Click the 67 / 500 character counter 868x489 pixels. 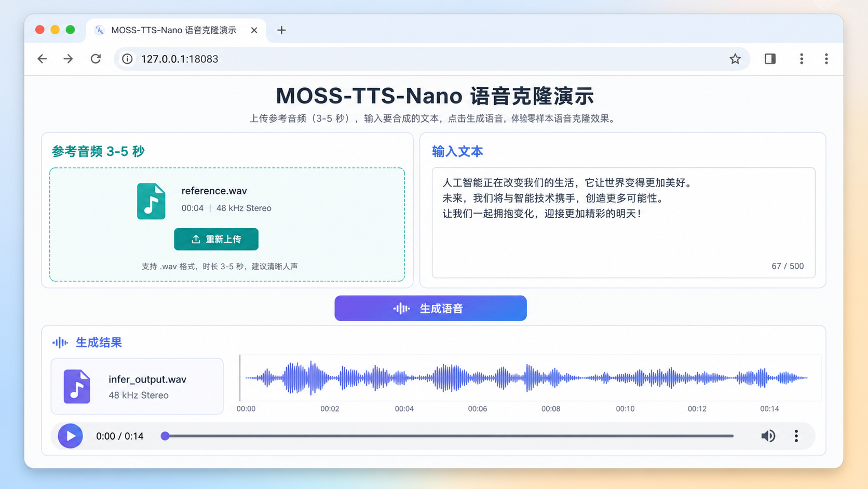coord(788,266)
